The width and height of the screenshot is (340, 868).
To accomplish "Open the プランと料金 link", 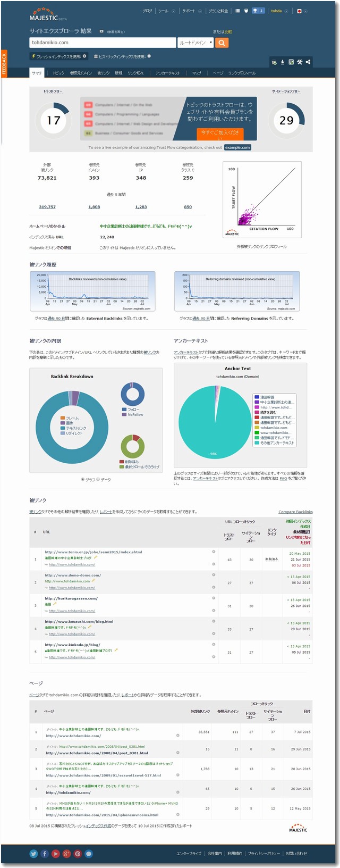I will 218,11.
